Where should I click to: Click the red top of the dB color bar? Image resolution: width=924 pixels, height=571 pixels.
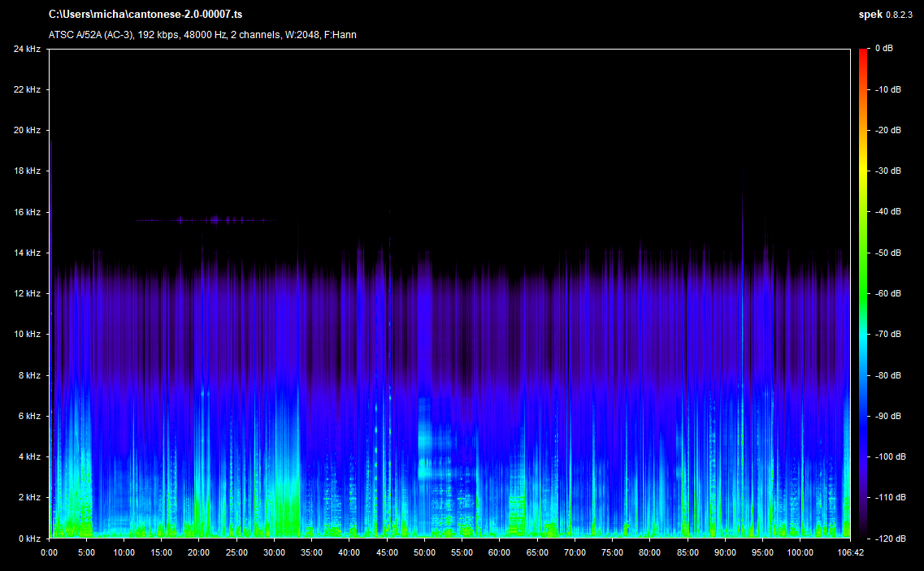pyautogui.click(x=863, y=53)
